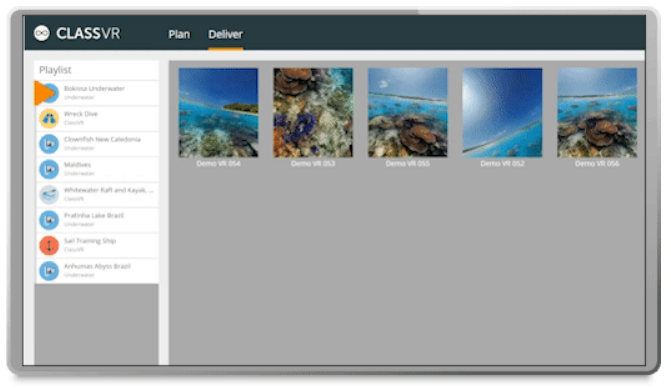The image size is (671, 388).
Task: Select thumbnail Demo VR 055
Action: (x=408, y=113)
